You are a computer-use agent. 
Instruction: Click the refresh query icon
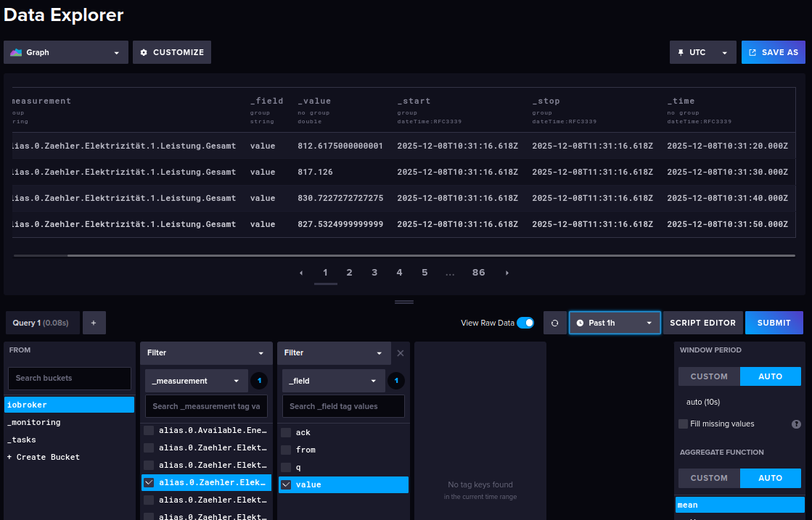554,323
